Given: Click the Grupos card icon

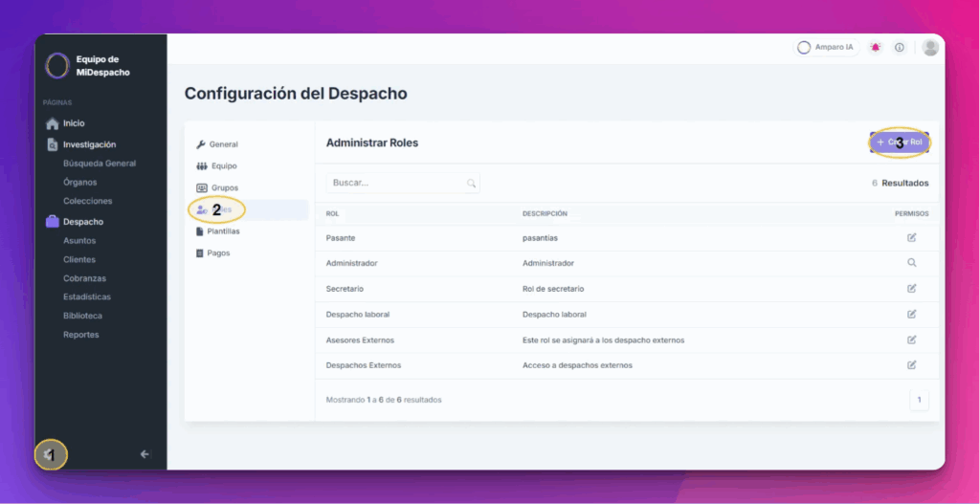Looking at the screenshot, I should pos(201,187).
